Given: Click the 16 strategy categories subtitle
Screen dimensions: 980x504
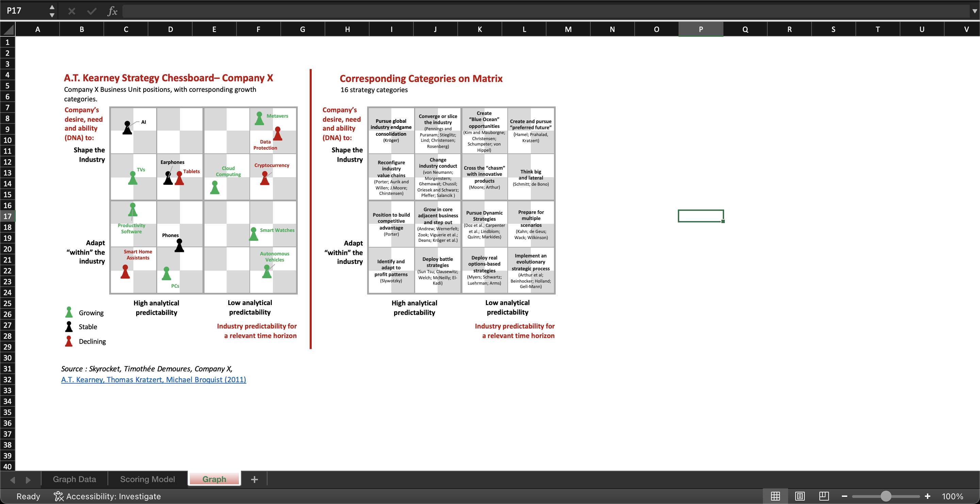Looking at the screenshot, I should [374, 90].
